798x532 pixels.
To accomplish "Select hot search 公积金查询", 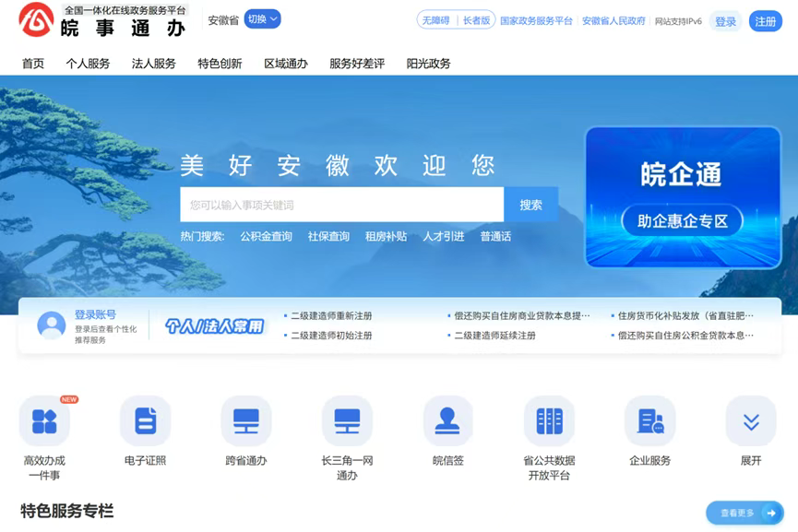I will pos(267,237).
